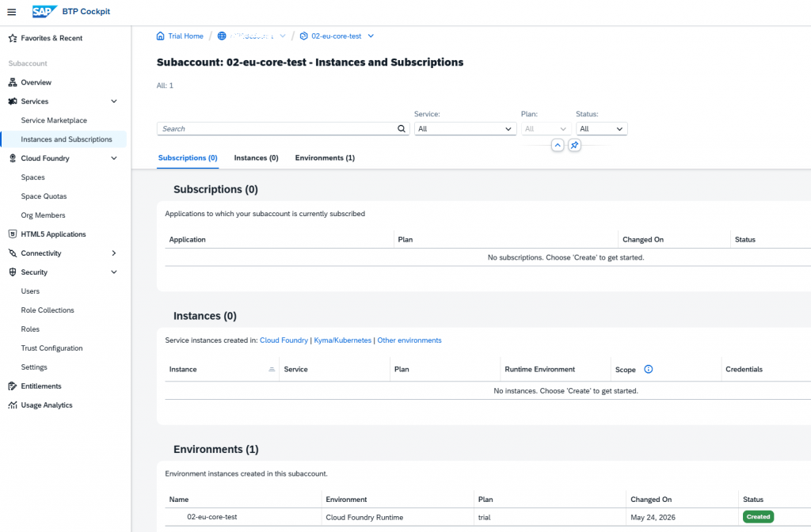Open the Service filter dropdown

pos(465,129)
